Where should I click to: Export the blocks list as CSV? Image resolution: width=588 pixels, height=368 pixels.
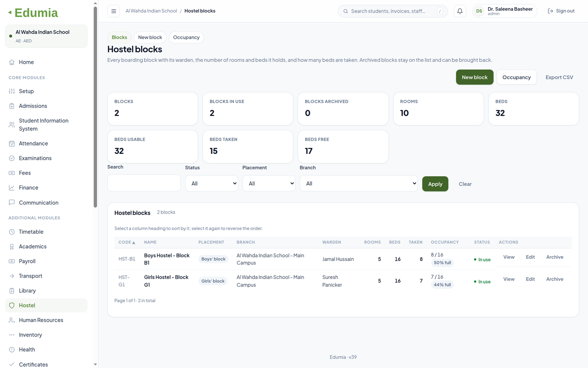click(559, 77)
